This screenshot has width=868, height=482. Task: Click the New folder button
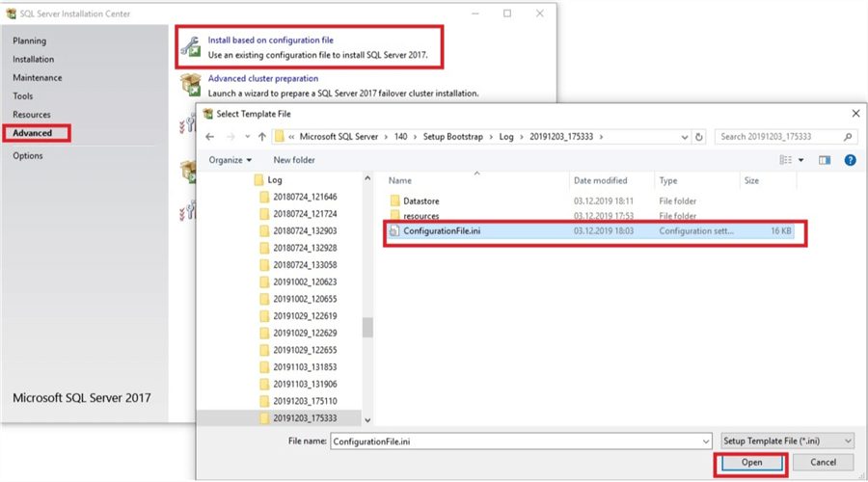294,160
